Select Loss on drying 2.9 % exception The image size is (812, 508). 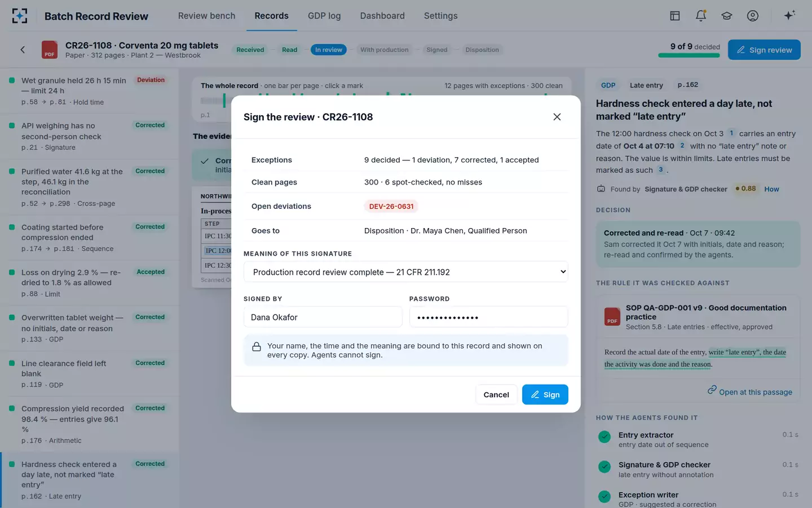[90, 283]
